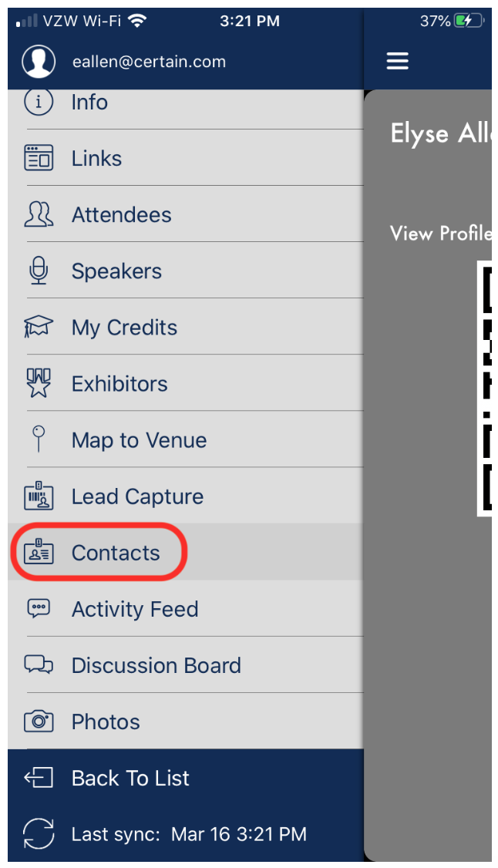Tap the eallen@certain.com account email

[149, 62]
